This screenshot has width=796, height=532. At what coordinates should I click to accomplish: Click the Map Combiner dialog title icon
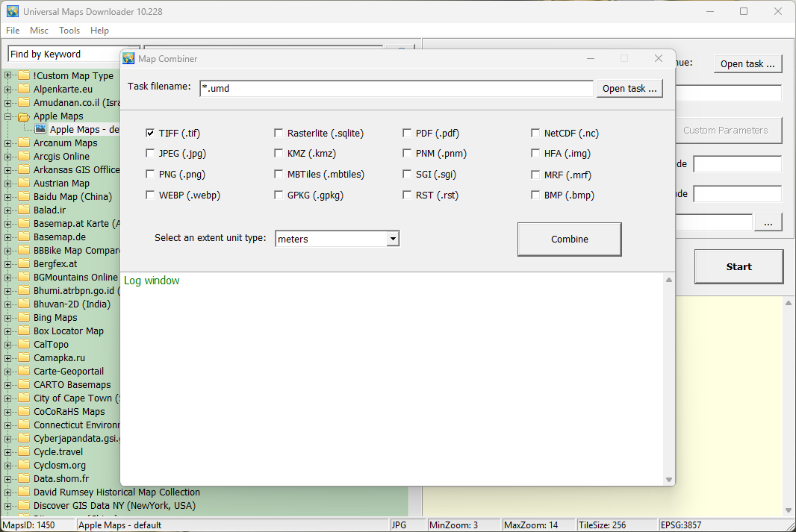[128, 59]
